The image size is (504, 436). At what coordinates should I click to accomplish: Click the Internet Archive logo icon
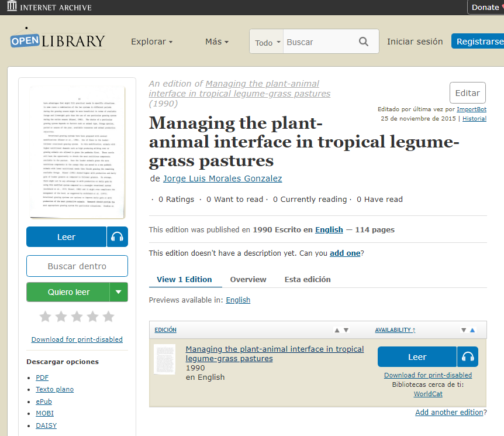click(11, 7)
